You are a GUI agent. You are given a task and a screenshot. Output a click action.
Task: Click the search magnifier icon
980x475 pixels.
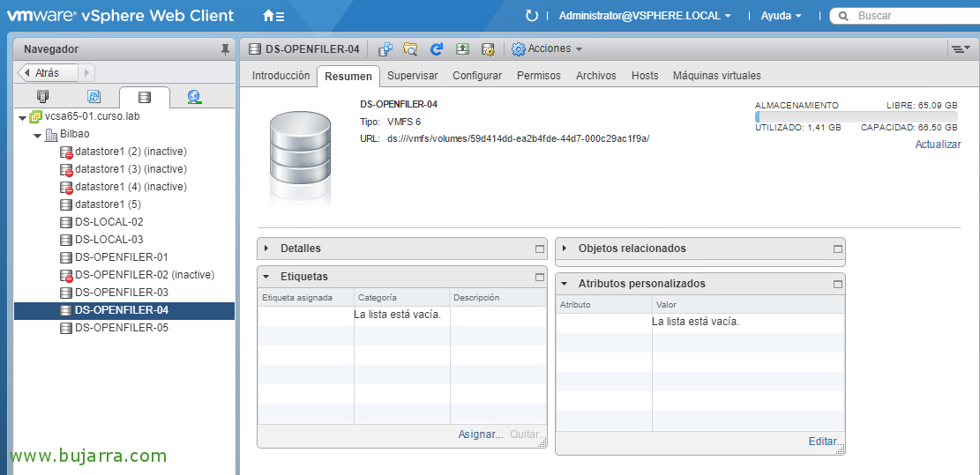coord(843,16)
